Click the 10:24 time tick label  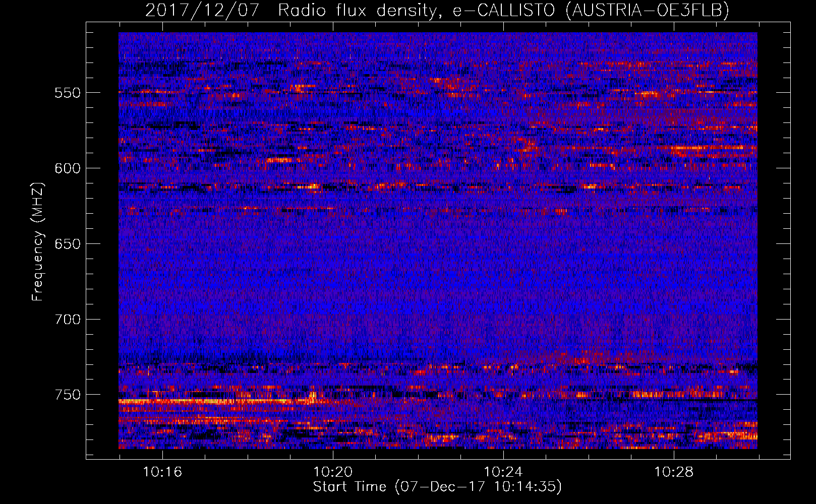pos(503,472)
